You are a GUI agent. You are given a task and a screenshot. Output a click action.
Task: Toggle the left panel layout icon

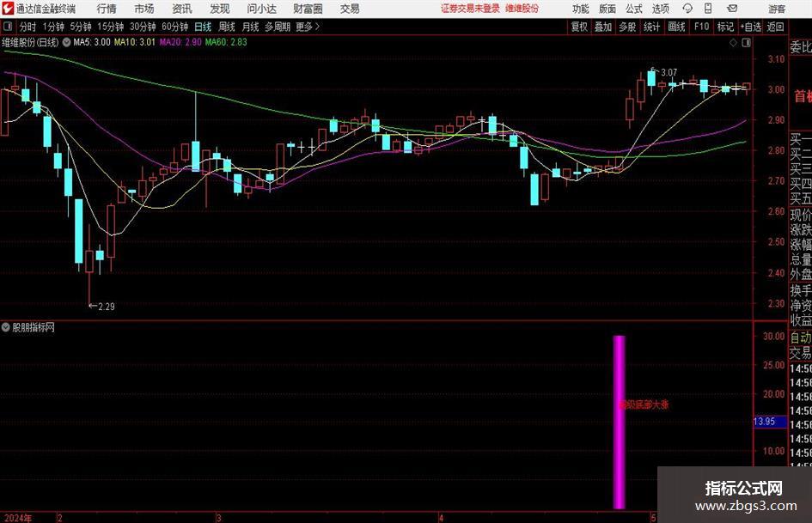click(x=7, y=27)
